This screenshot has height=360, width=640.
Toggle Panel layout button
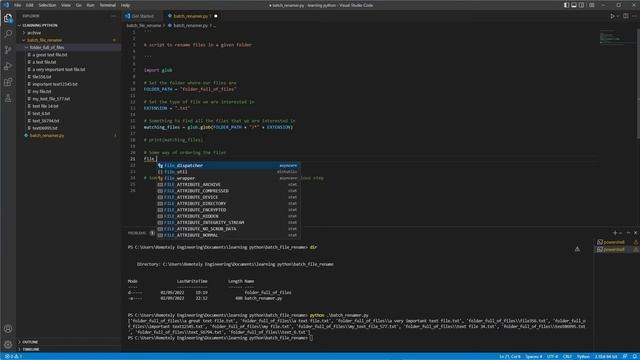click(x=574, y=5)
